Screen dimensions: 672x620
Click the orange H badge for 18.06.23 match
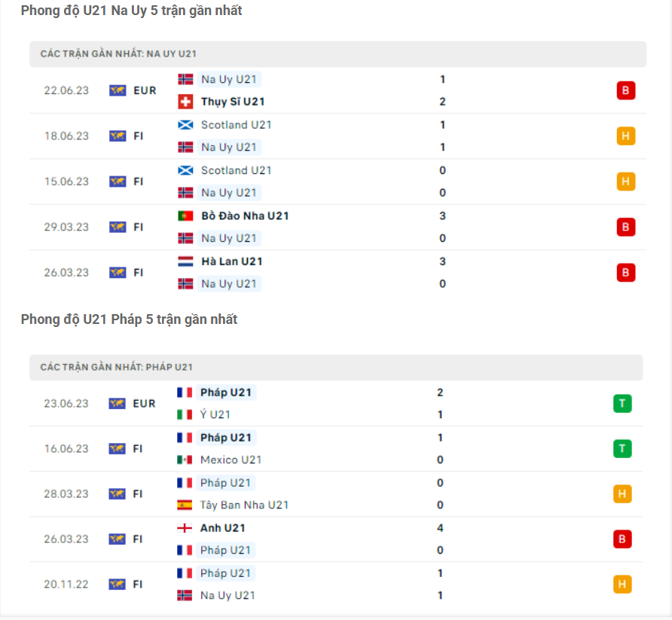point(625,136)
